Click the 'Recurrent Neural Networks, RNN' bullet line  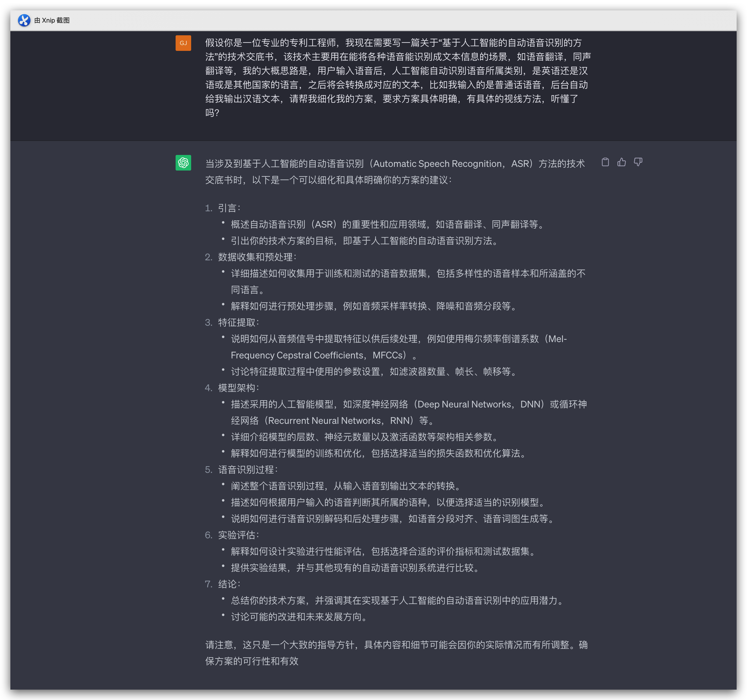331,421
